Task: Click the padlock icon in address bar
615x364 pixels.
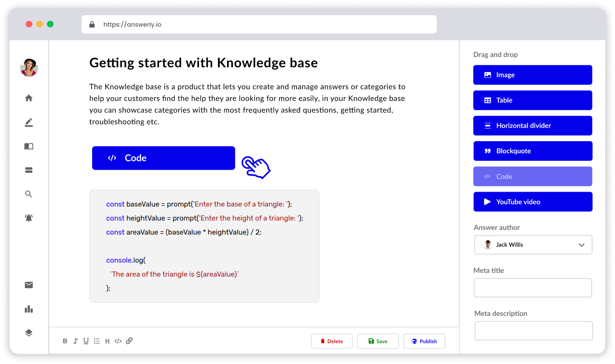Action: tap(92, 24)
